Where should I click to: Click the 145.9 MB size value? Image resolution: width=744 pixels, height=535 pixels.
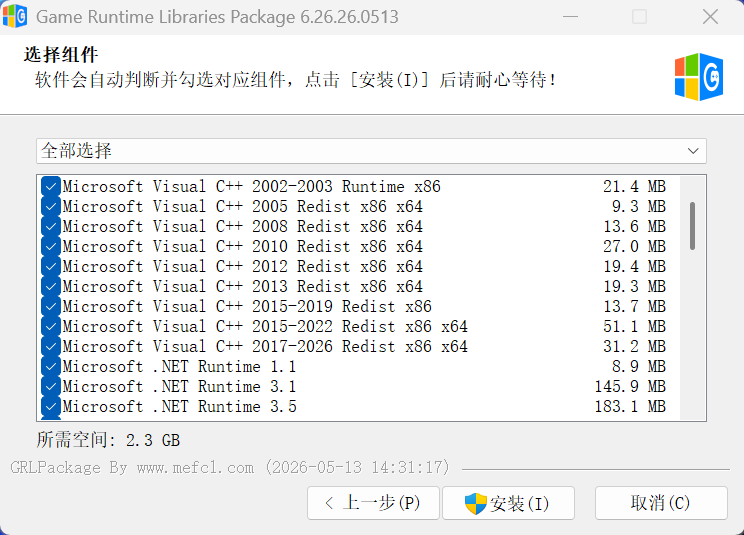pyautogui.click(x=631, y=387)
